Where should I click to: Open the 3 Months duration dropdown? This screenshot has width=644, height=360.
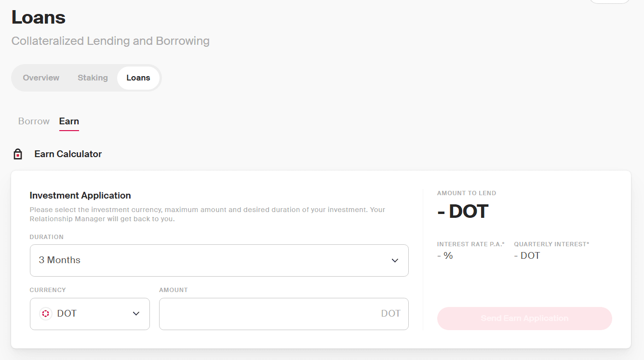coord(219,260)
